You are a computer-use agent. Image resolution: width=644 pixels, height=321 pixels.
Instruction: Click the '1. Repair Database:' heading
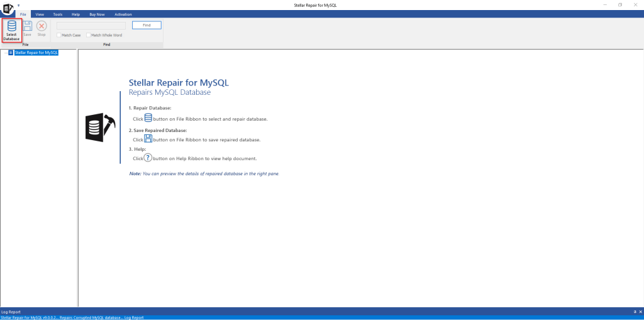click(150, 108)
